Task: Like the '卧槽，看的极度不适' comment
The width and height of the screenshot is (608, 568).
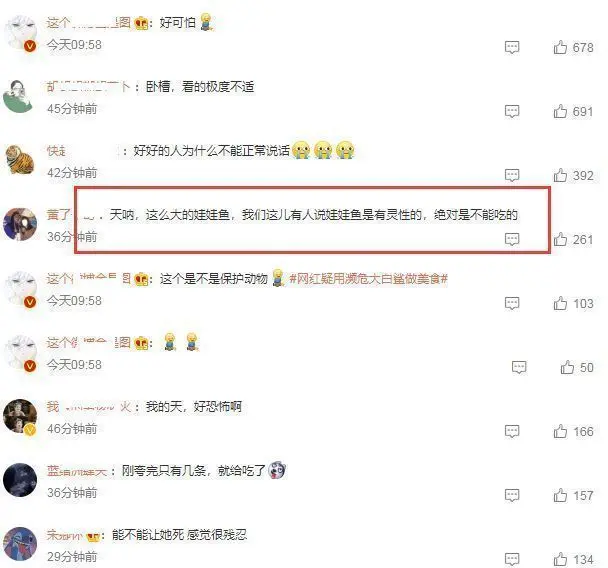Action: pyautogui.click(x=560, y=112)
